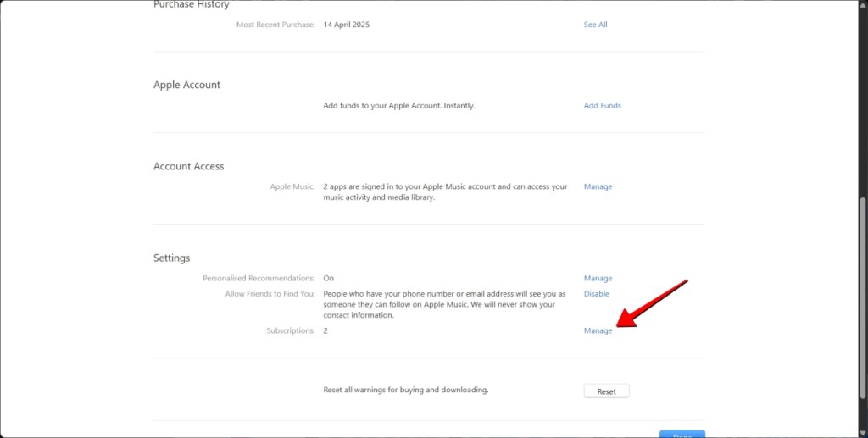Click Personalised Recommendations value On
Image resolution: width=868 pixels, height=438 pixels.
point(329,279)
